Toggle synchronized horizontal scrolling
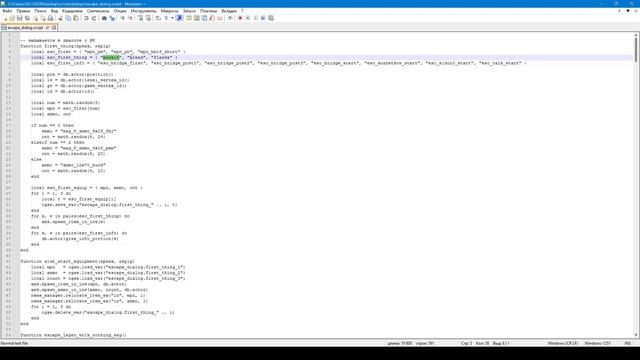Viewport: 640px width, 360px height. click(148, 18)
